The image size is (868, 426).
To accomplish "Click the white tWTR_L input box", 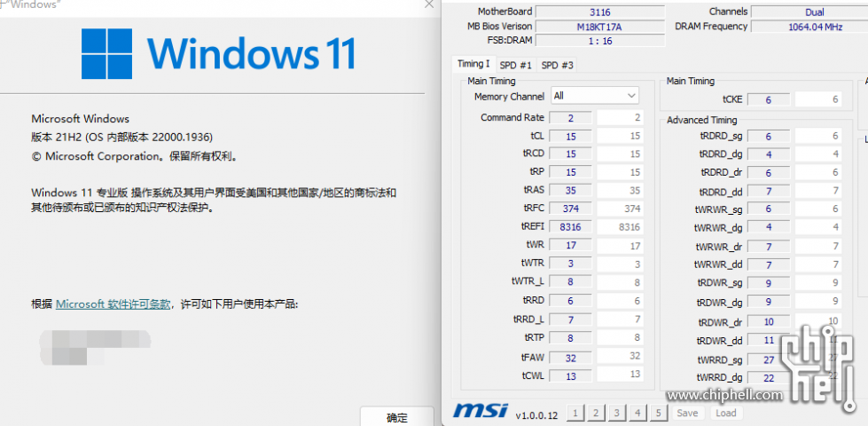I will [620, 282].
